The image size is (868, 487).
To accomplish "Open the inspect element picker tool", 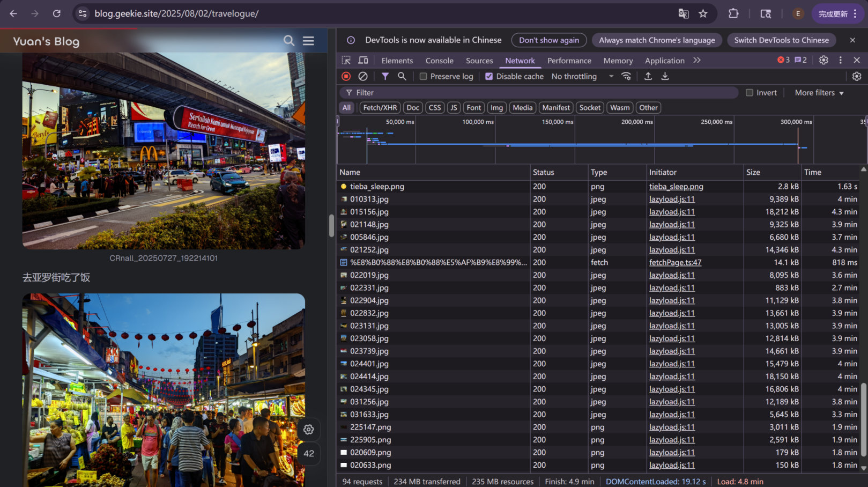I will click(x=346, y=61).
